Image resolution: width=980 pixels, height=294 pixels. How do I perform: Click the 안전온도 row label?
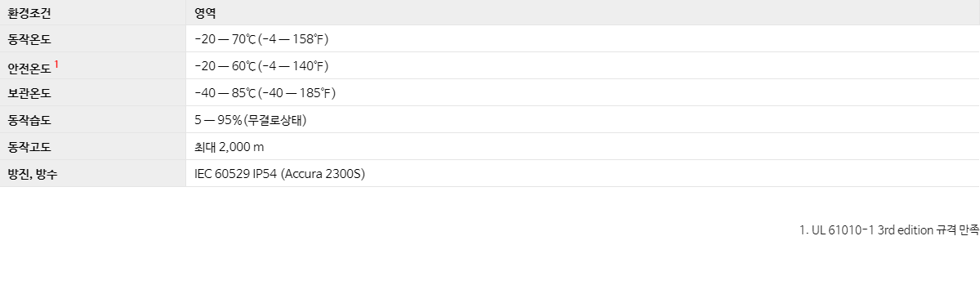tap(29, 67)
